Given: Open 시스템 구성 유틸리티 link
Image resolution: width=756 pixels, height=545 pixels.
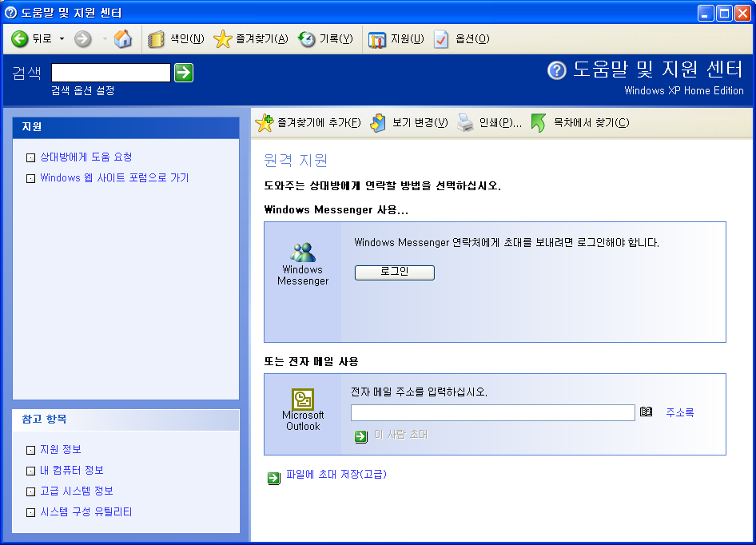Looking at the screenshot, I should [x=86, y=511].
